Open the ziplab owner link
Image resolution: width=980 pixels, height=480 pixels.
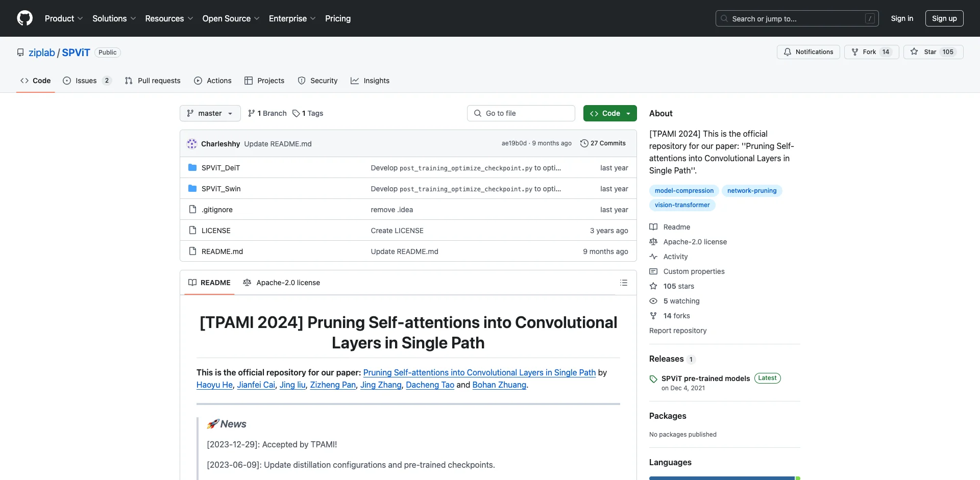coord(41,53)
